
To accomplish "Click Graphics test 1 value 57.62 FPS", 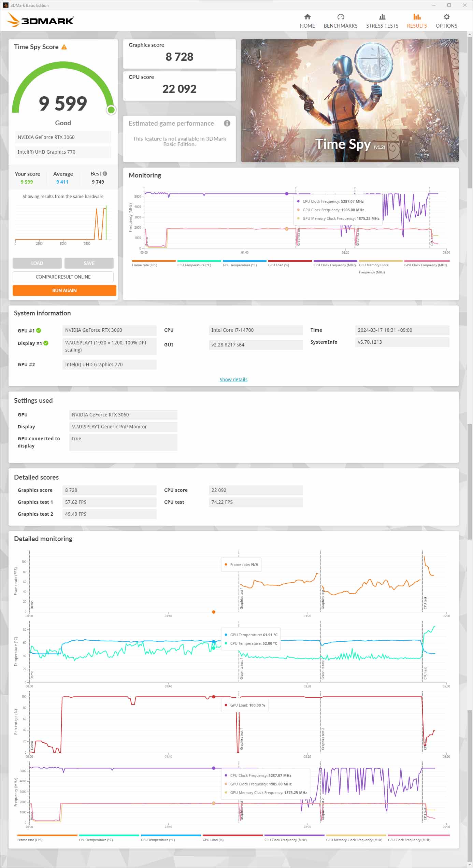I will (x=109, y=502).
